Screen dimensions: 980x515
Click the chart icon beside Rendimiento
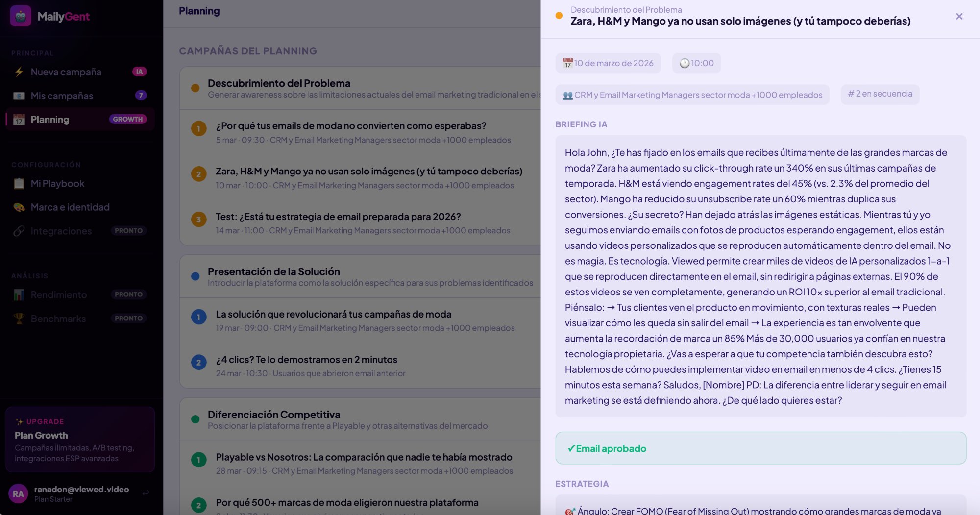coord(19,295)
